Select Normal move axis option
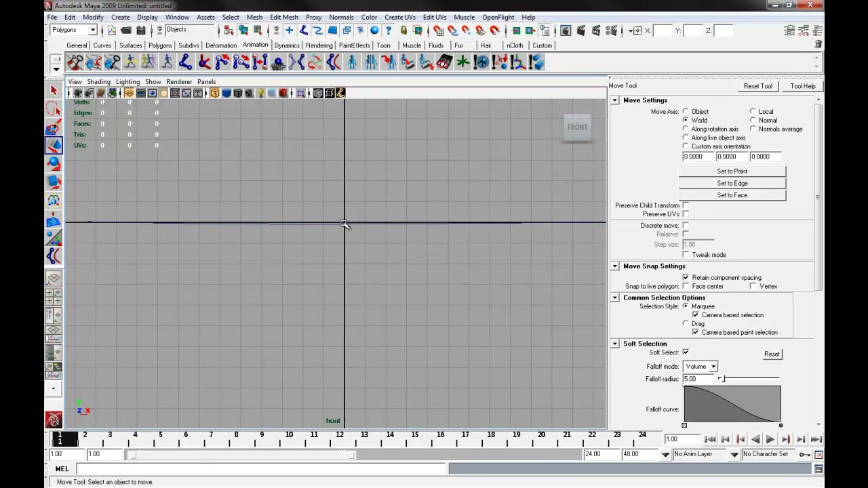This screenshot has height=488, width=868. (x=753, y=120)
